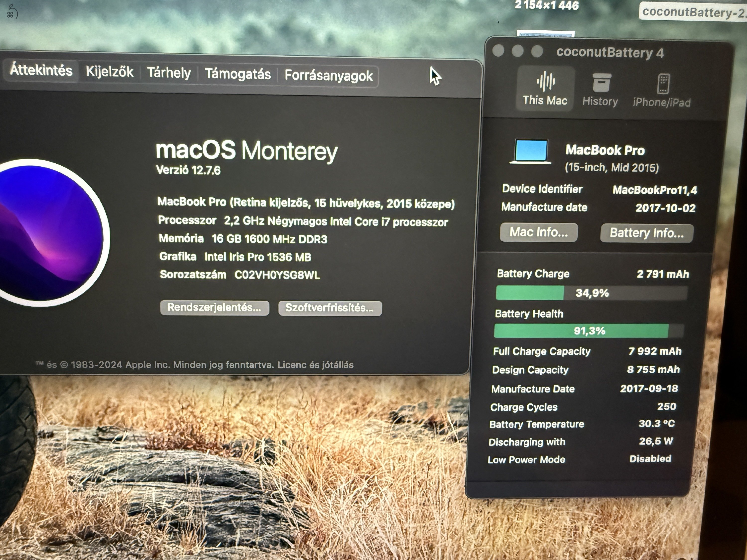Open the Tárhely tab
The height and width of the screenshot is (560, 747).
[x=169, y=73]
